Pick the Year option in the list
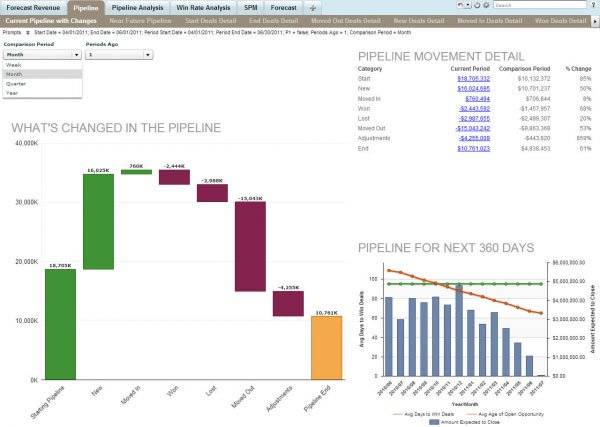The width and height of the screenshot is (600, 427). pyautogui.click(x=15, y=93)
